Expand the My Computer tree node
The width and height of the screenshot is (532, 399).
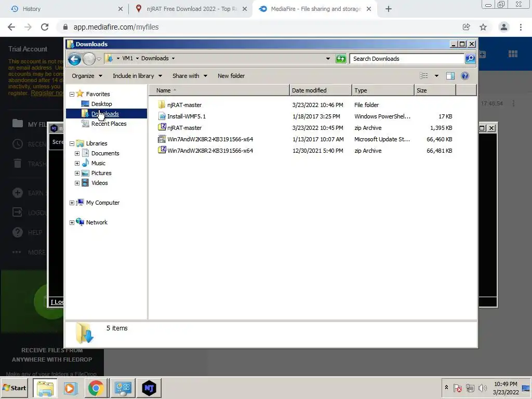tap(72, 203)
